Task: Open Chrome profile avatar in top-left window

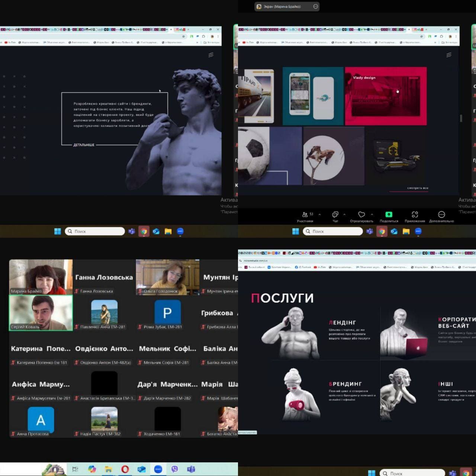Action: click(x=212, y=36)
